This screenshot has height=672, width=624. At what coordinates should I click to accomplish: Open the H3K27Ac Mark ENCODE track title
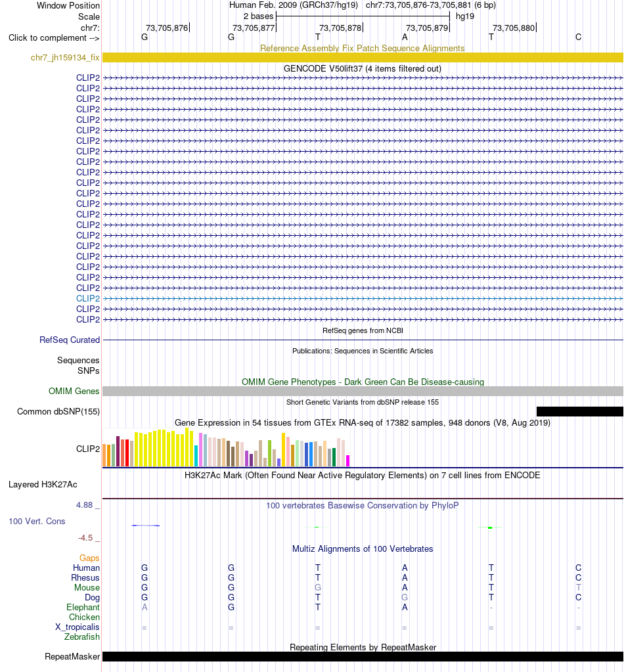coord(362,476)
